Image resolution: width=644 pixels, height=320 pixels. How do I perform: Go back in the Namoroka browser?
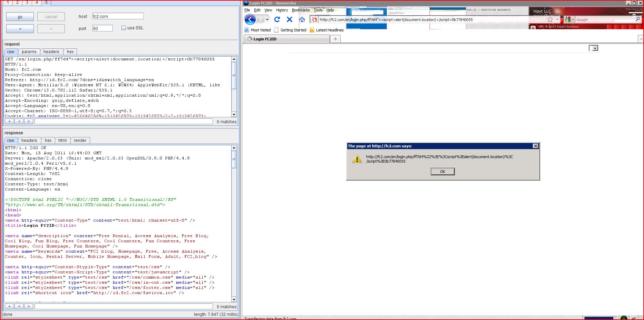coord(250,20)
